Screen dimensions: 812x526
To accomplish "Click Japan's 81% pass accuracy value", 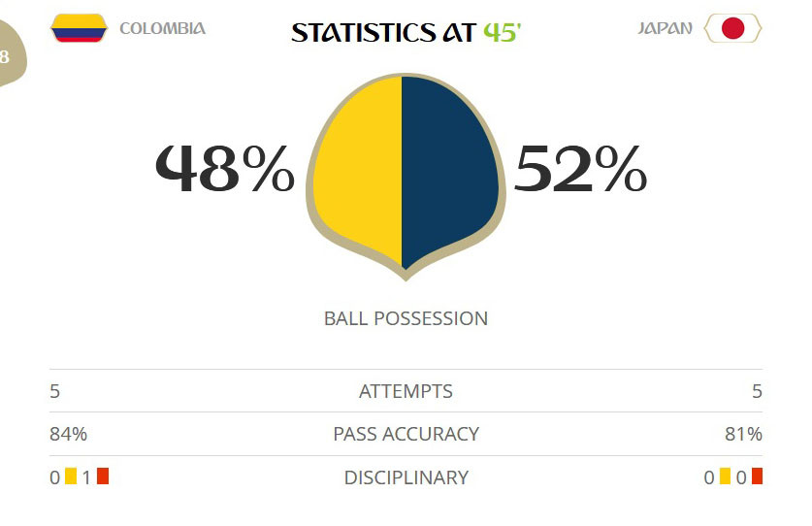I will (x=743, y=434).
